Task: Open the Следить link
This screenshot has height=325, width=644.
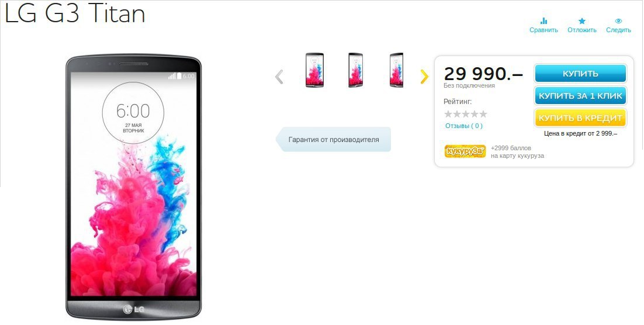Action: tap(618, 30)
